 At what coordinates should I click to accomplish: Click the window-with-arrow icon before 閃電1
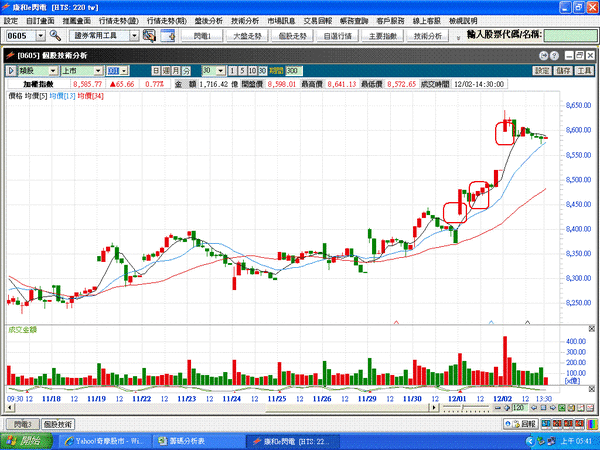[x=168, y=36]
